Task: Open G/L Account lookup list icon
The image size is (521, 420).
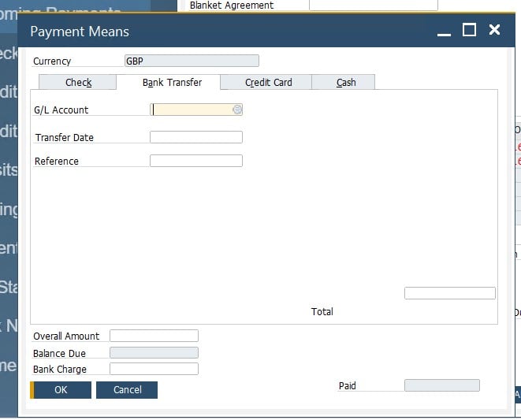Action: (237, 110)
